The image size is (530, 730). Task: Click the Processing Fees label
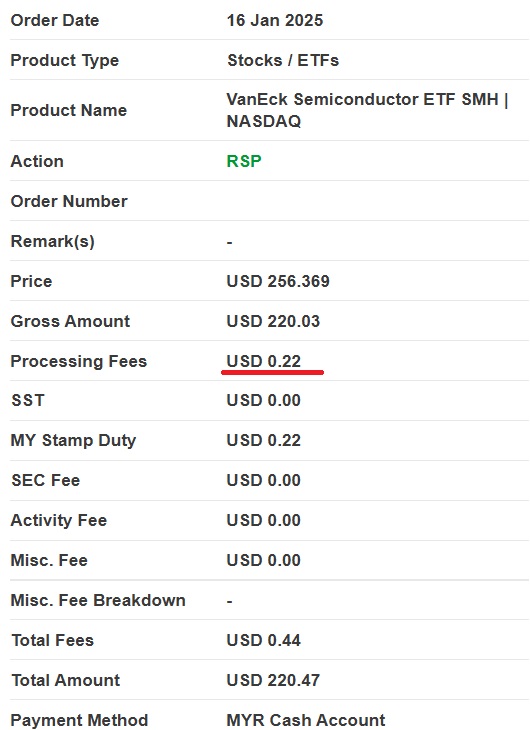[x=79, y=361]
